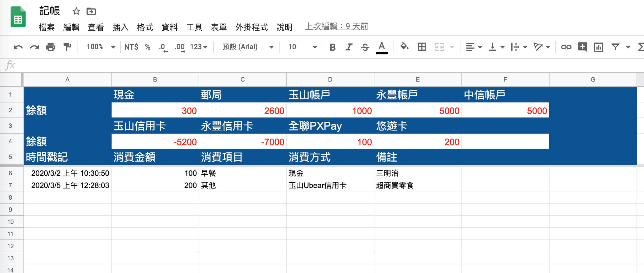Select the 現金 balance cell 300
The height and width of the screenshot is (273, 644).
155,110
